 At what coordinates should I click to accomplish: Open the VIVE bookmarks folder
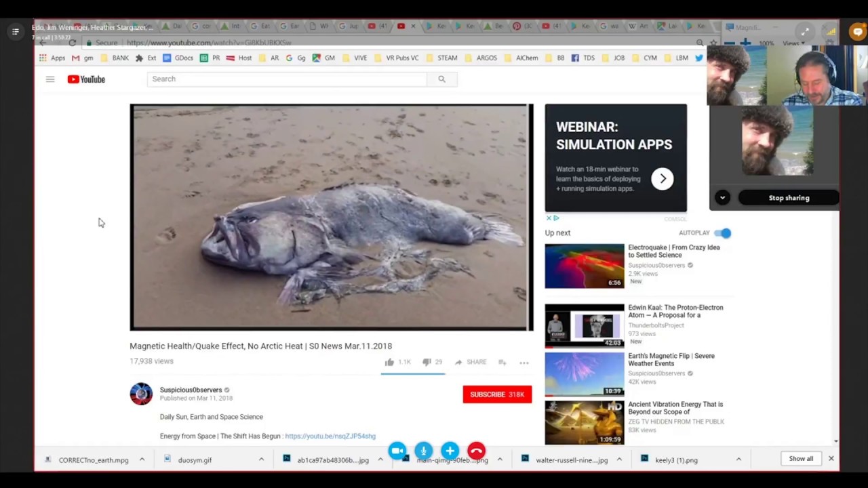coord(355,58)
